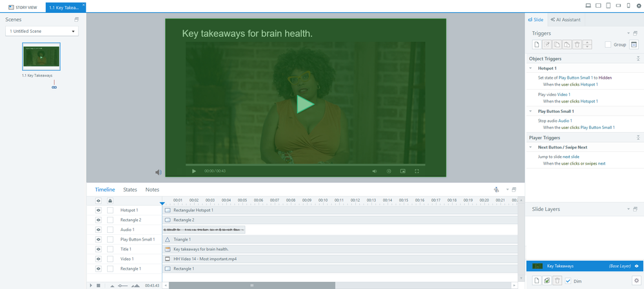
Task: Delete the selected trigger with trash icon
Action: pos(577,45)
